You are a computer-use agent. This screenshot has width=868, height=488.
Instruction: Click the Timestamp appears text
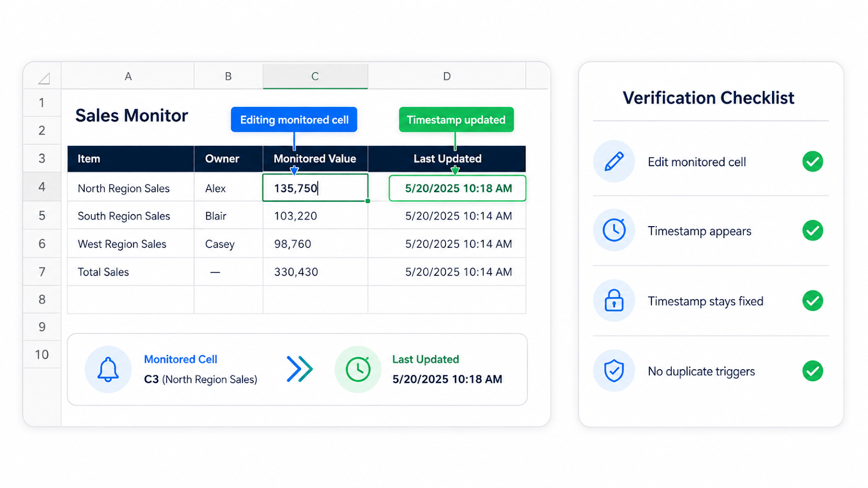tap(700, 231)
